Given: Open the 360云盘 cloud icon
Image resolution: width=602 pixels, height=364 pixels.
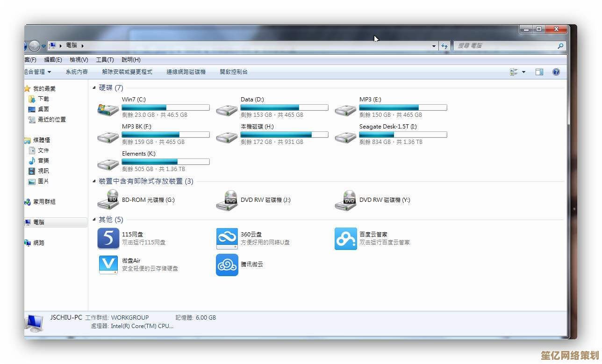Looking at the screenshot, I should [x=227, y=238].
